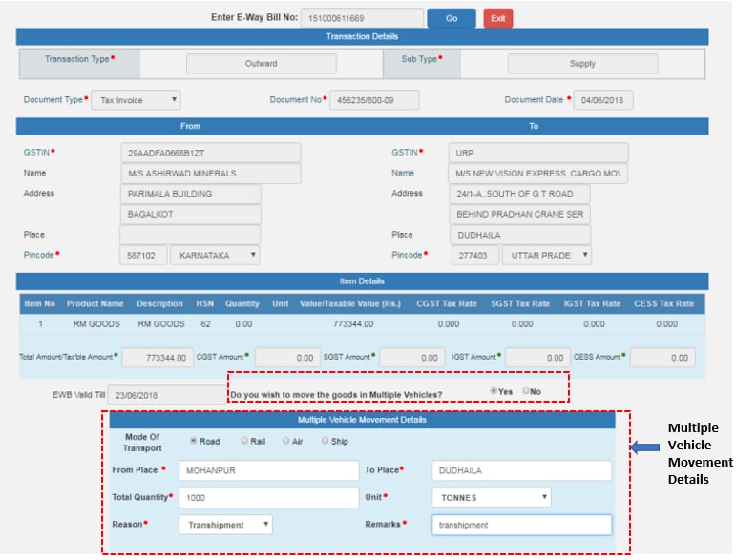
Task: Select Yes for multiple vehicles
Action: [494, 391]
